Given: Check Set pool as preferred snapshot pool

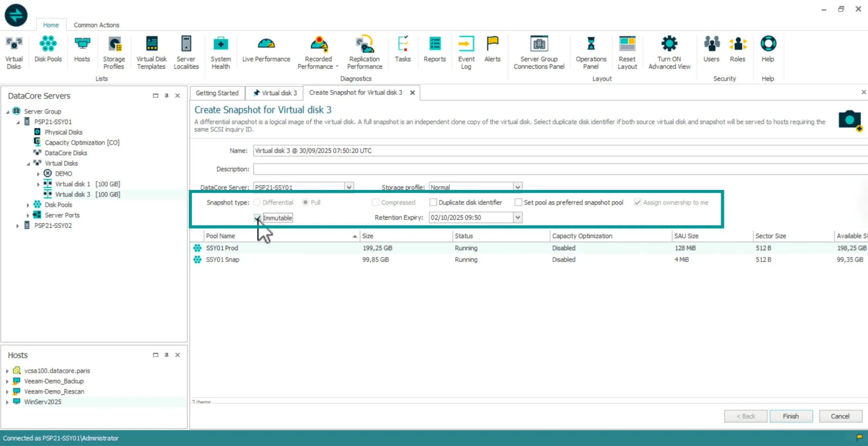Looking at the screenshot, I should tap(518, 202).
